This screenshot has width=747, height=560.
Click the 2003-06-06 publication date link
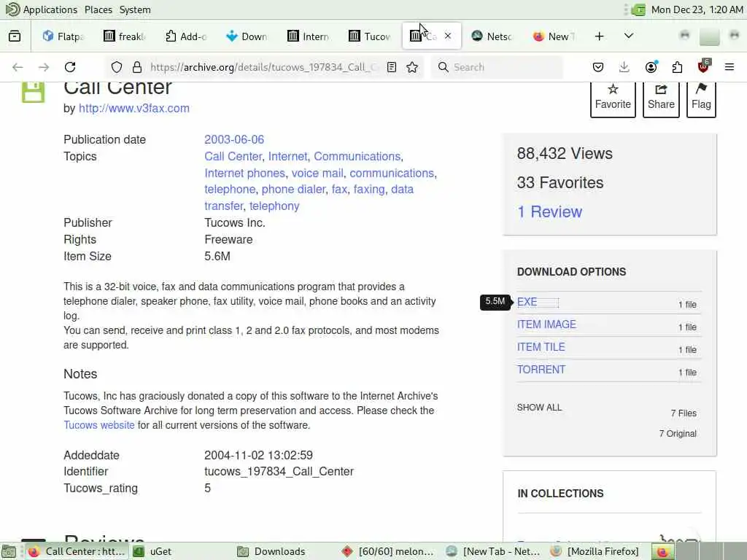coord(234,139)
